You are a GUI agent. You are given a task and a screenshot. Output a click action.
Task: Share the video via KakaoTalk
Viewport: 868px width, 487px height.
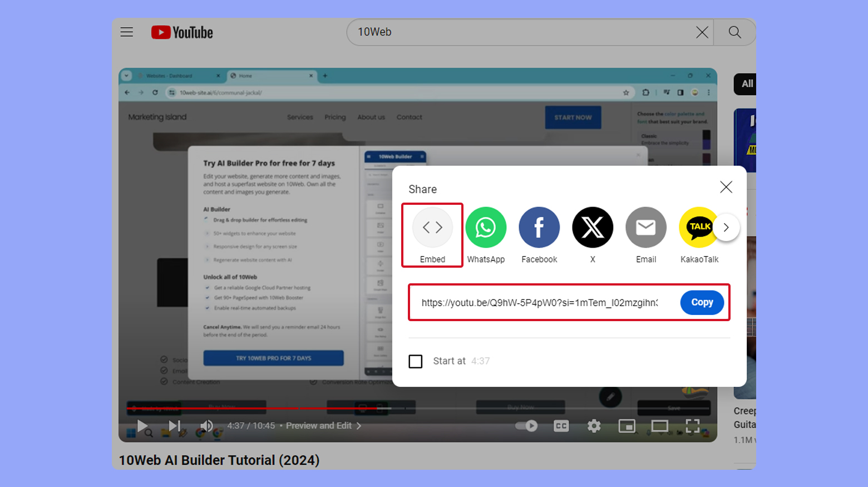point(698,228)
